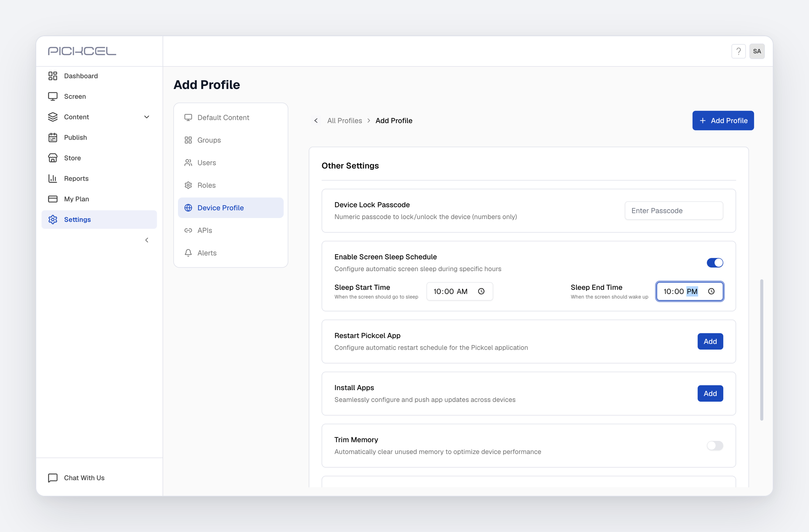Viewport: 809px width, 532px height.
Task: Click the Dashboard grid icon
Action: (53, 76)
